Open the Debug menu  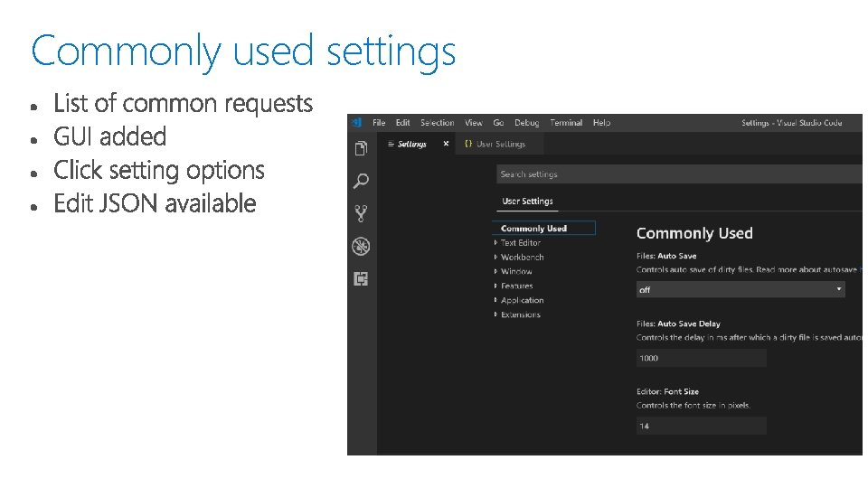coord(526,123)
